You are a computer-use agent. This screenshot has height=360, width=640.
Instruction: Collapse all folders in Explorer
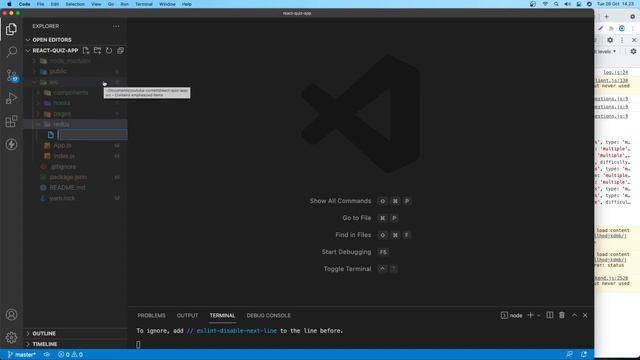pos(120,51)
